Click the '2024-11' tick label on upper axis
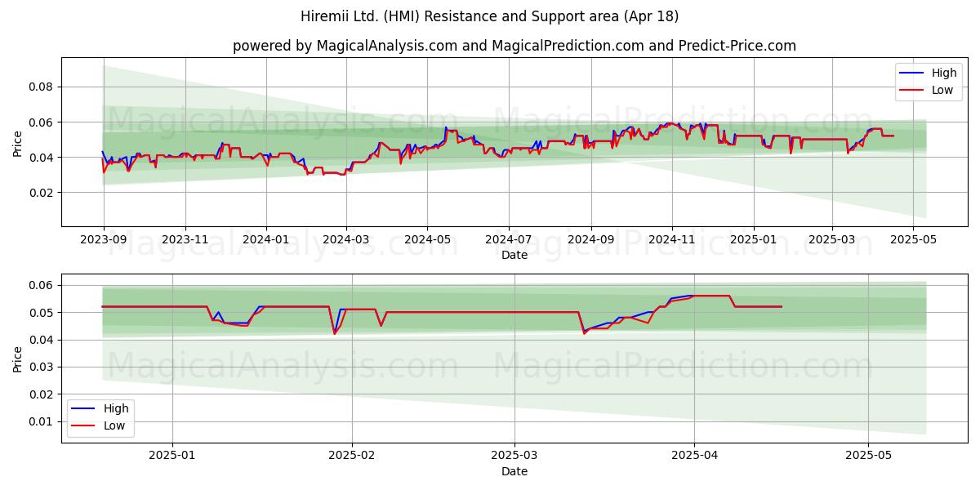 (x=672, y=240)
